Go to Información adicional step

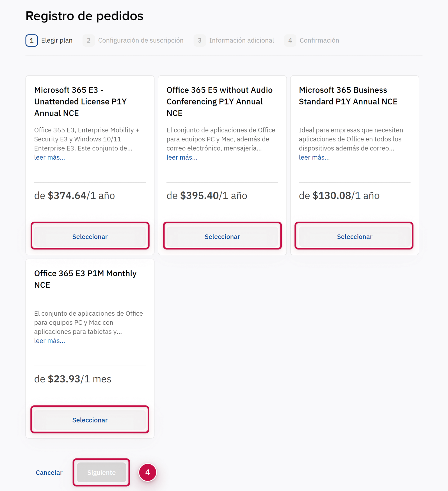(241, 40)
